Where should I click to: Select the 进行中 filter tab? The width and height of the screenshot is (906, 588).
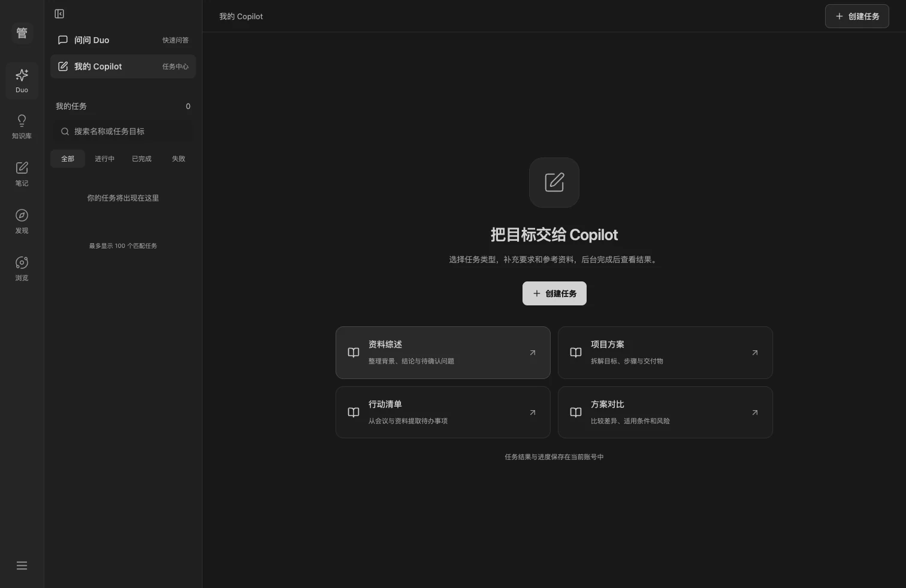tap(105, 159)
